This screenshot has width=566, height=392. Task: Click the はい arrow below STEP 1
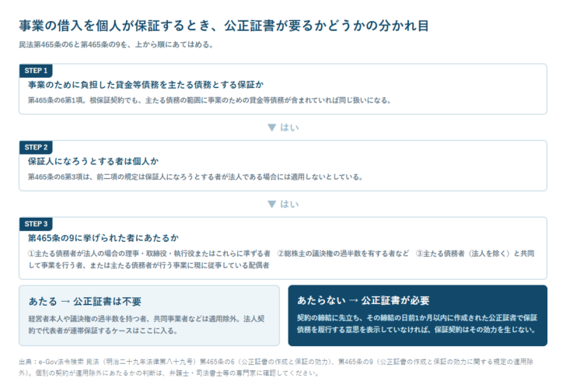pos(283,128)
